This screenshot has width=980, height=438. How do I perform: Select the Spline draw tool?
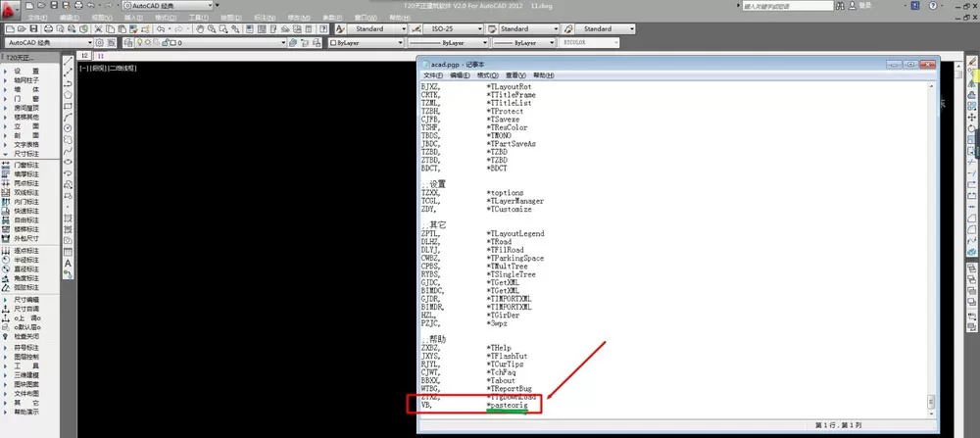click(69, 151)
